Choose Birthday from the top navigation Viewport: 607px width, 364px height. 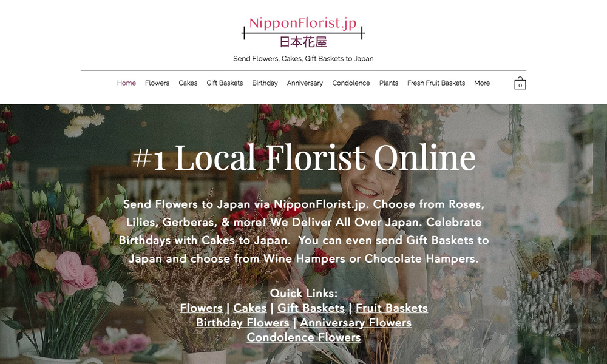[x=265, y=83]
